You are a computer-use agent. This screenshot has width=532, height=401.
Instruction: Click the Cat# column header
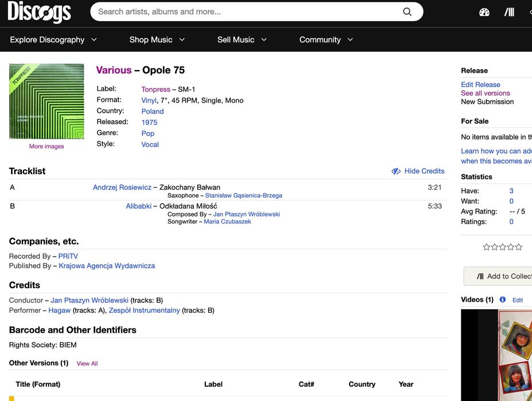pyautogui.click(x=306, y=384)
